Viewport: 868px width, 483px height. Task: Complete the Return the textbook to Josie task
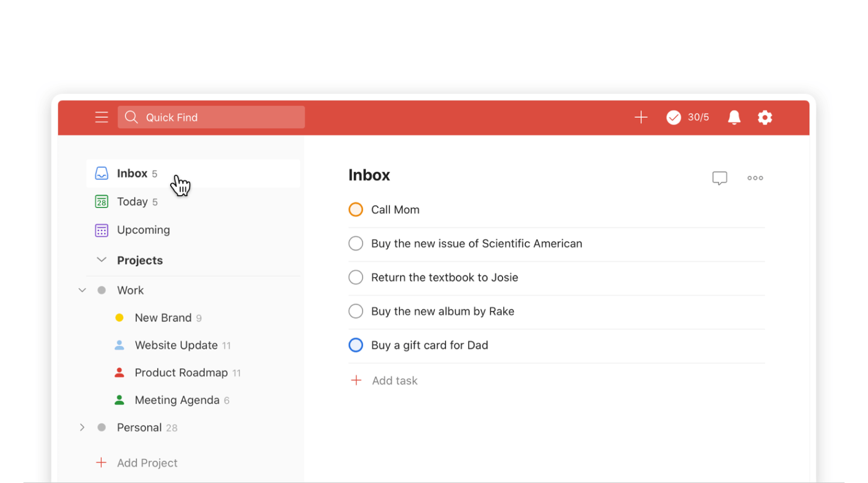point(356,277)
